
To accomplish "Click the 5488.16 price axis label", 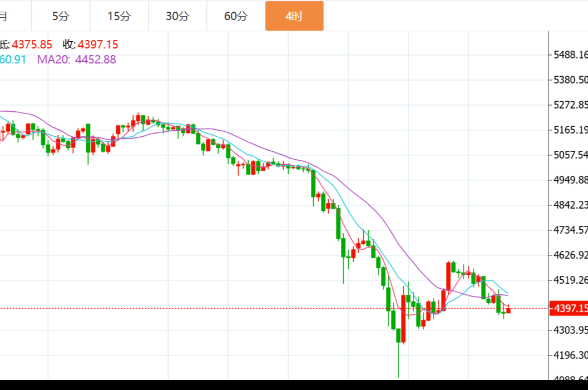I will click(570, 55).
